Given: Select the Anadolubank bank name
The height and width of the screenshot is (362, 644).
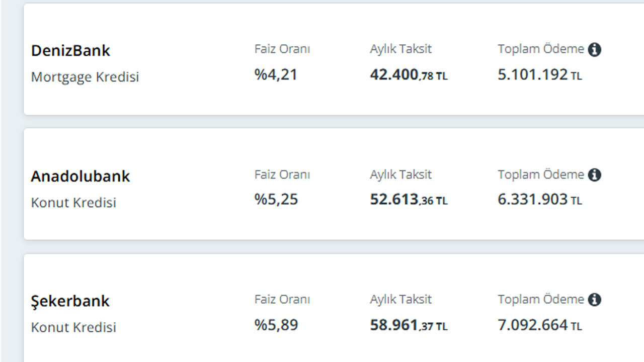Looking at the screenshot, I should (x=80, y=176).
